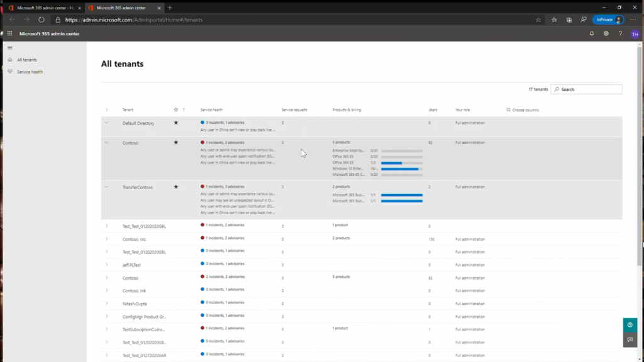Open advisory 'Any user may see an unexpected layout'

(x=237, y=200)
